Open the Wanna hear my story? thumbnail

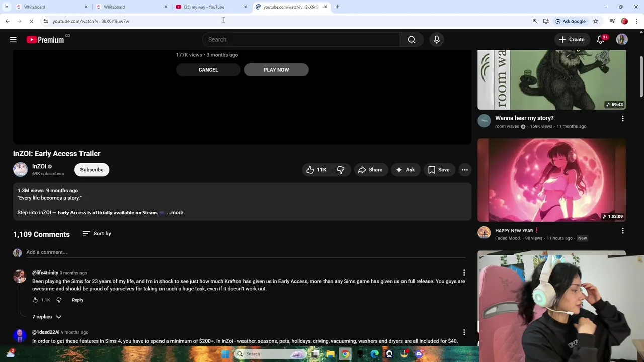coord(551,79)
